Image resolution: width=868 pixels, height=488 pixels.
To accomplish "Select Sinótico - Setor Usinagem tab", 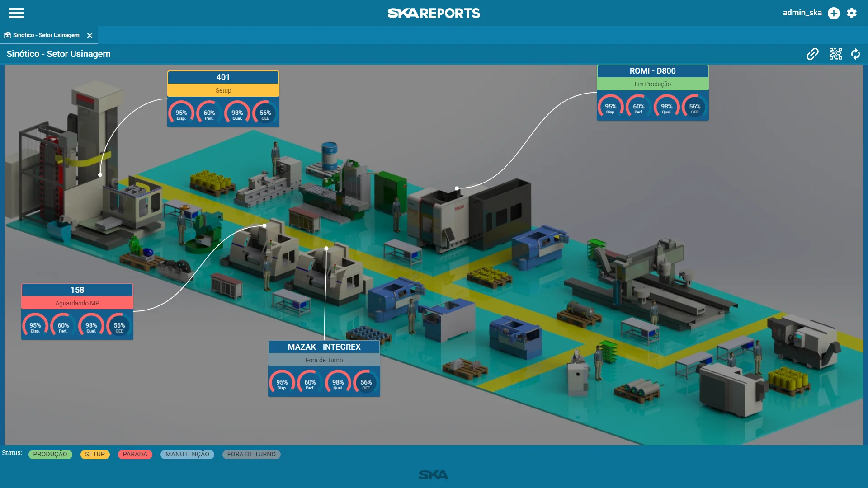I will coord(46,35).
